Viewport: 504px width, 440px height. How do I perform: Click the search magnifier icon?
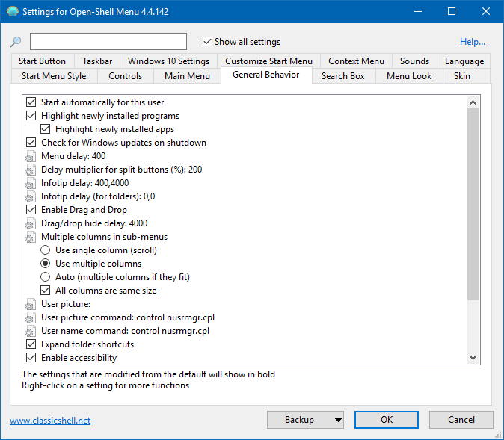[x=16, y=42]
